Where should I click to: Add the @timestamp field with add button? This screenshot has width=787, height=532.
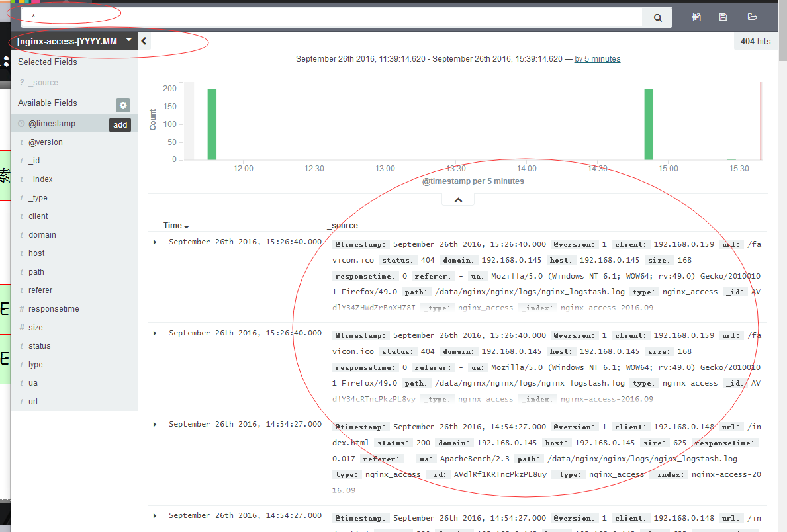point(120,124)
